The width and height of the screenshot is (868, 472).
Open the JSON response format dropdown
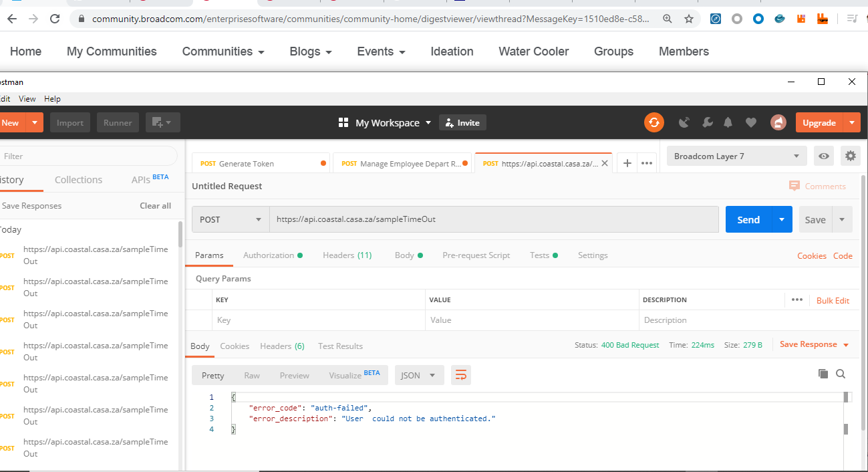point(419,375)
